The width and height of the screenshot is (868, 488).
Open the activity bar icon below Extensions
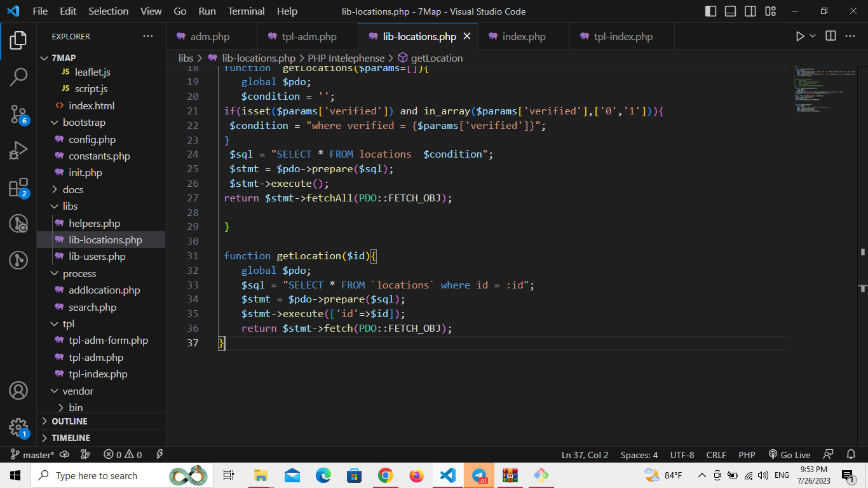point(18,224)
